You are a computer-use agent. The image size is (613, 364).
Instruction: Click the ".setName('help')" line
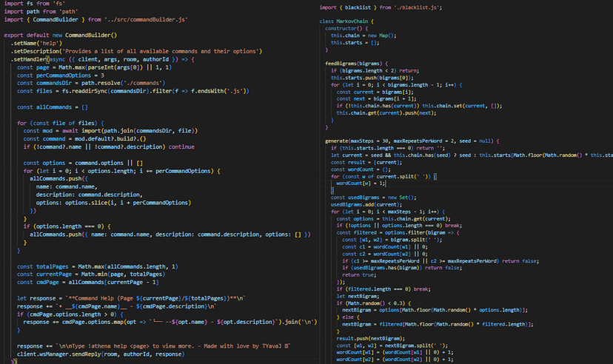pos(36,44)
